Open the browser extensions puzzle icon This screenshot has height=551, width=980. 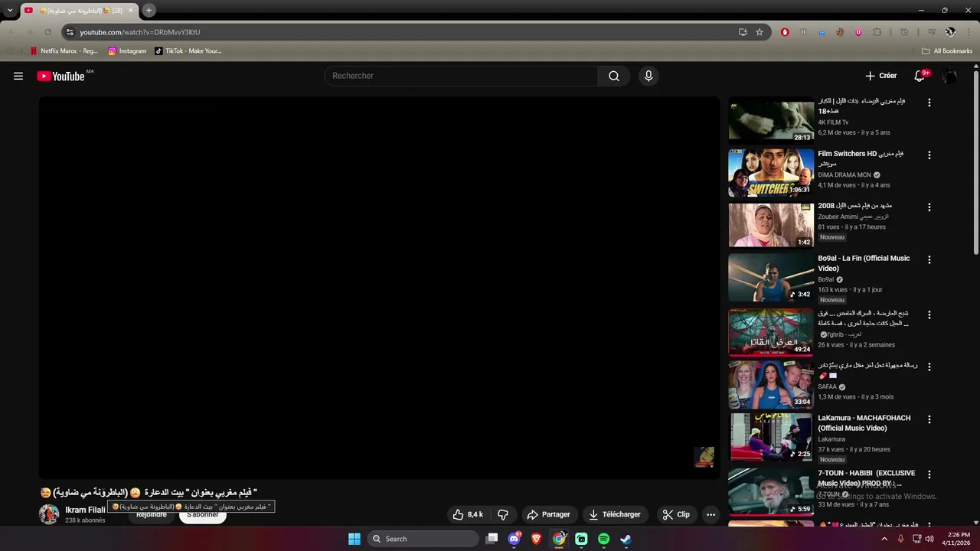pyautogui.click(x=877, y=32)
